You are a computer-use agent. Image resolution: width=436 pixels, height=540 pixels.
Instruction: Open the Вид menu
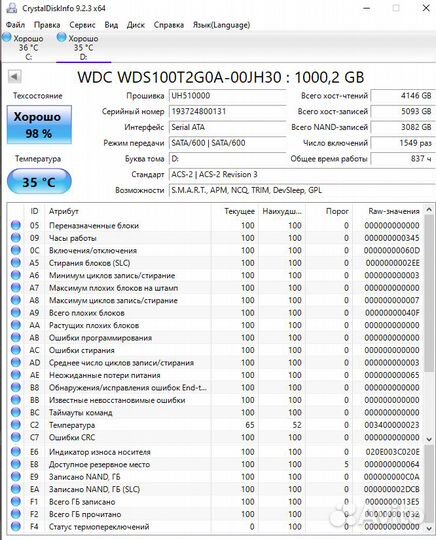(111, 25)
